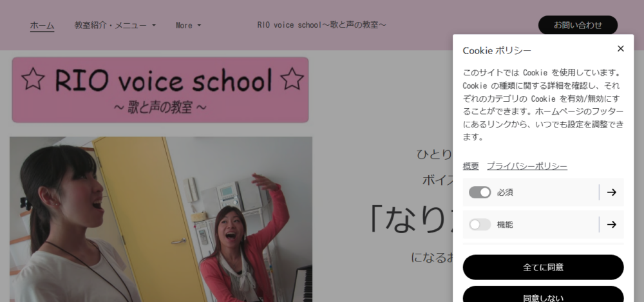Click the RIO voice school pink banner
644x302 pixels.
point(160,90)
